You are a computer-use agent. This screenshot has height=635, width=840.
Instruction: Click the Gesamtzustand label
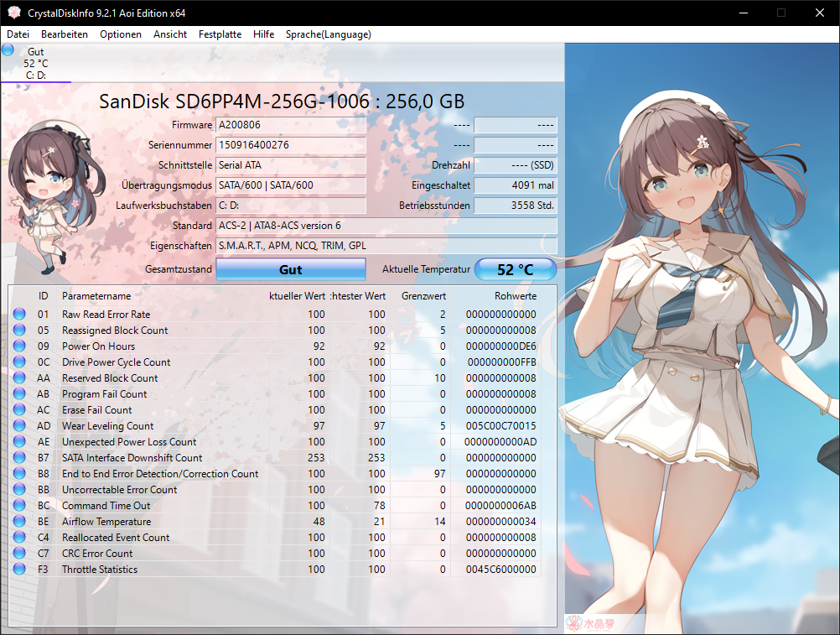(x=179, y=269)
